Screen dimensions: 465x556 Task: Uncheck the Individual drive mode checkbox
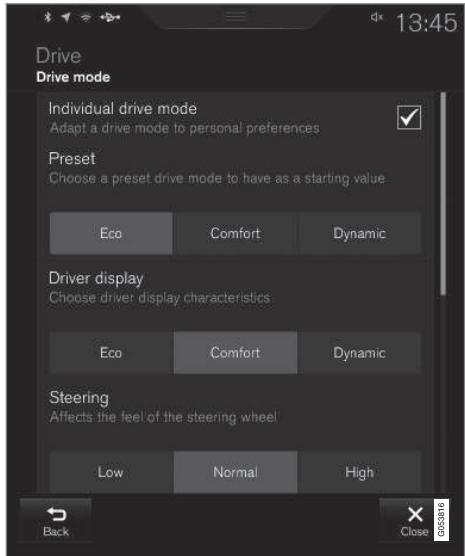[409, 117]
